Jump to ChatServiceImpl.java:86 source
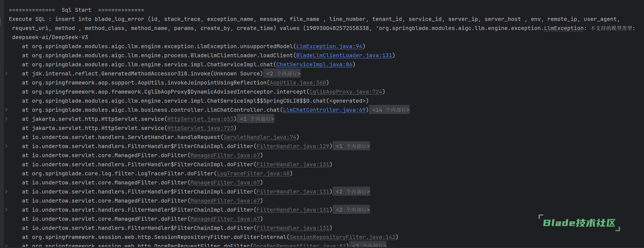644x248 pixels. [314, 64]
